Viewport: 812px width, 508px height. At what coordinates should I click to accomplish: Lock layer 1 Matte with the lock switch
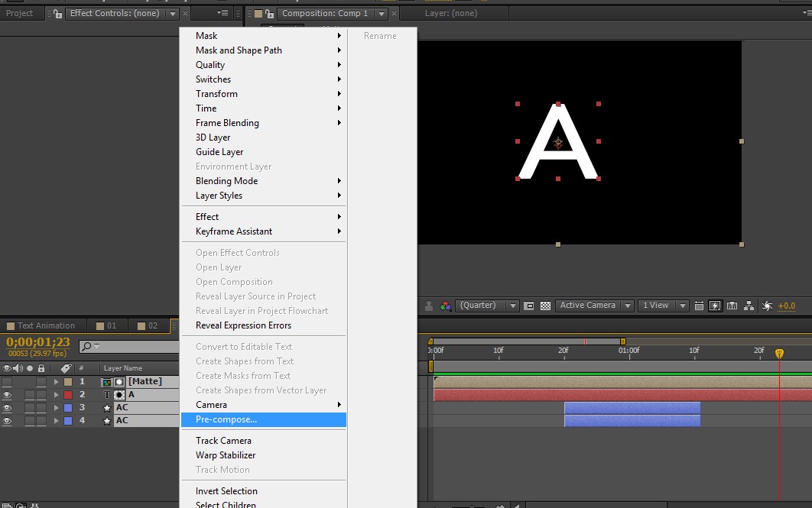(41, 382)
